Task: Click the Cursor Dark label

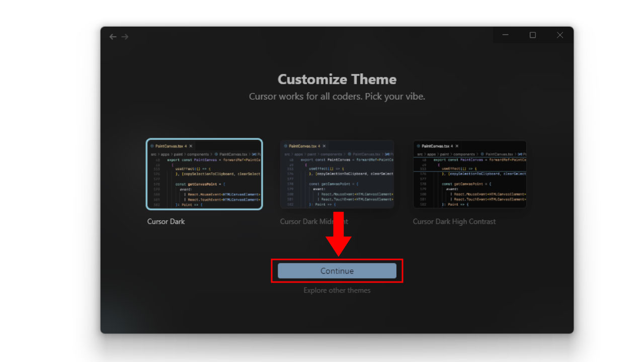Action: [x=166, y=221]
